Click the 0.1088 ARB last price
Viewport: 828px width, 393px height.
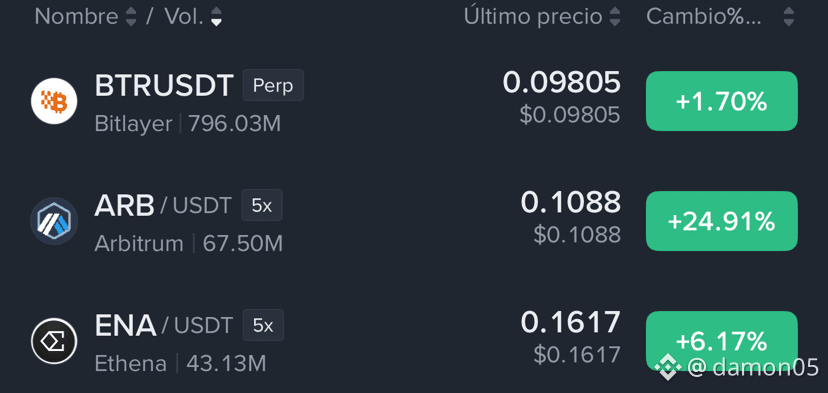pos(570,202)
